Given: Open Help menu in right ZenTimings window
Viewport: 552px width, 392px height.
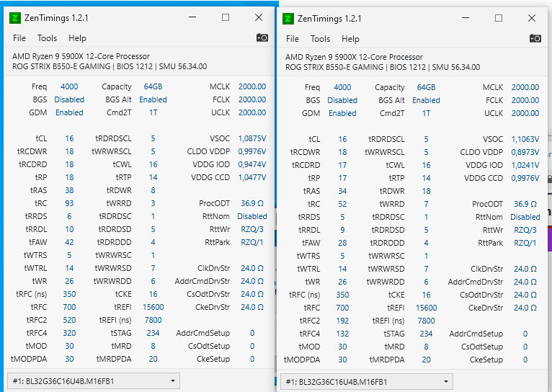Looking at the screenshot, I should (x=350, y=39).
